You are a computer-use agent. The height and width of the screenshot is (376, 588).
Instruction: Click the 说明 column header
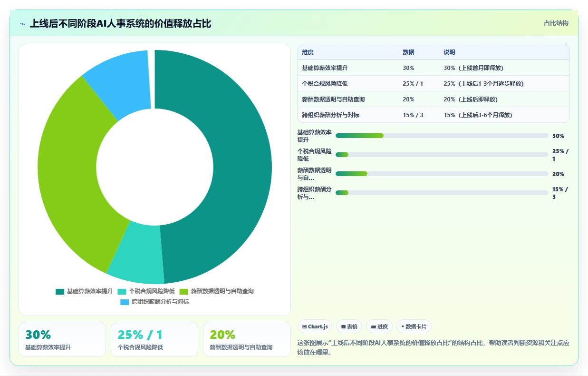tap(450, 52)
